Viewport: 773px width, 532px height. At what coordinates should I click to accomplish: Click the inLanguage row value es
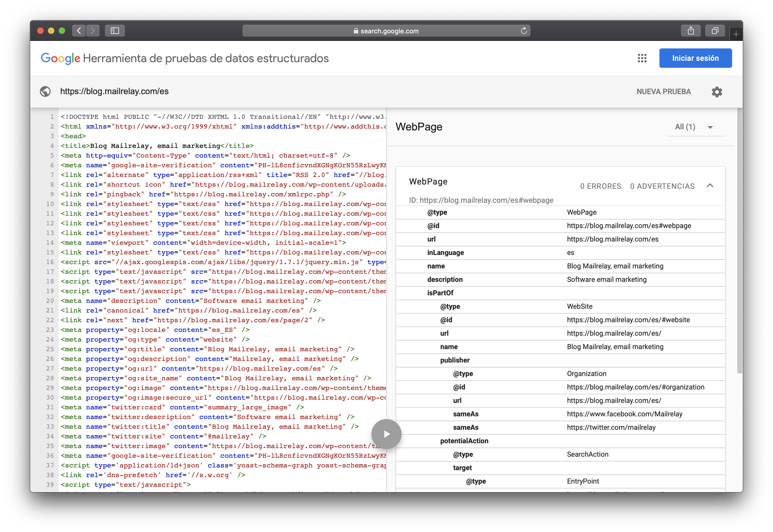click(x=570, y=253)
